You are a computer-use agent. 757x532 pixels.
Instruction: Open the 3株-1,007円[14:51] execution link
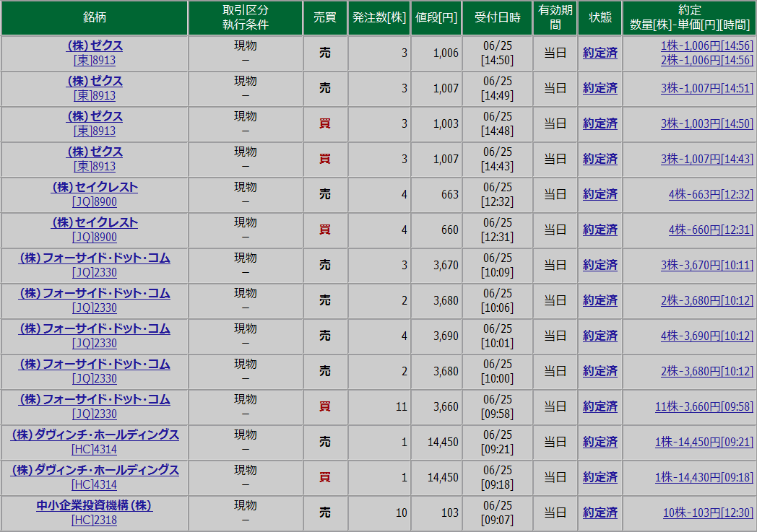(706, 88)
